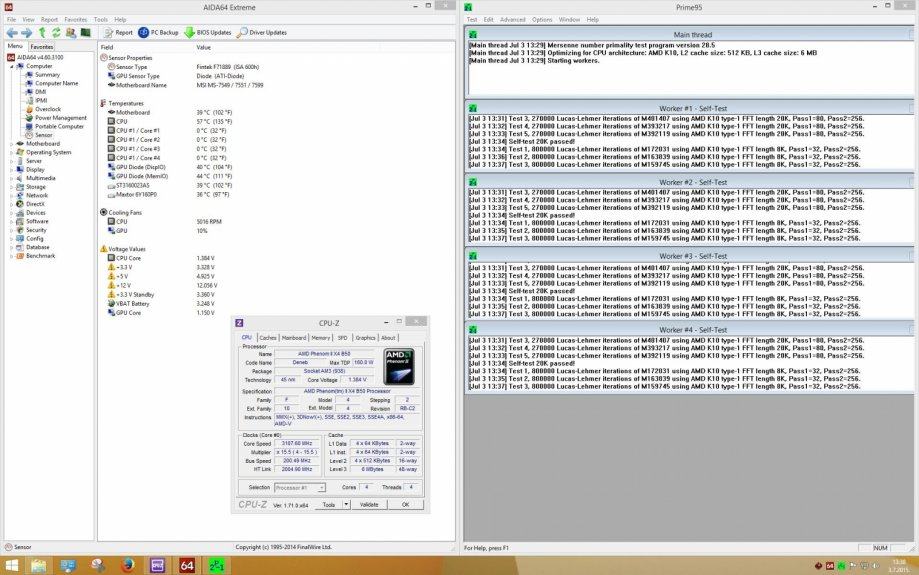Image resolution: width=919 pixels, height=575 pixels.
Task: Open File Explorer from taskbar
Action: pyautogui.click(x=39, y=566)
